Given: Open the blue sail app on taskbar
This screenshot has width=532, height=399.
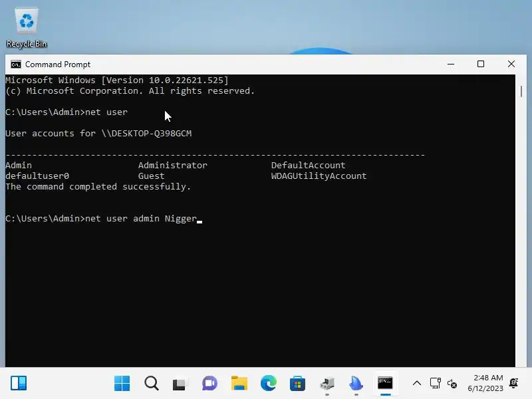Looking at the screenshot, I should click(x=356, y=384).
